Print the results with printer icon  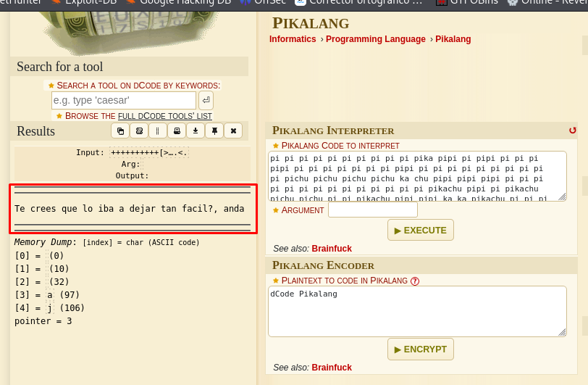point(177,131)
